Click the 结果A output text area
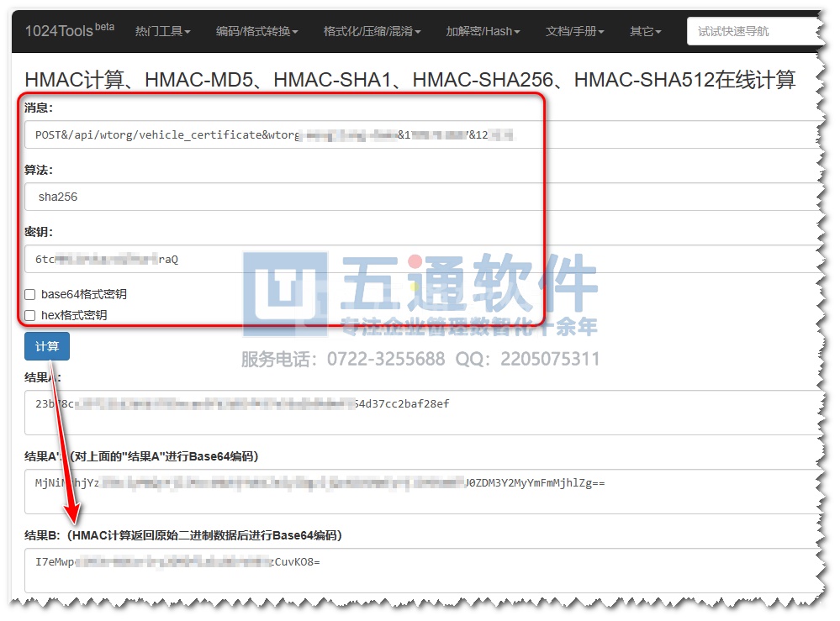Image resolution: width=840 pixels, height=621 pixels. [x=423, y=413]
